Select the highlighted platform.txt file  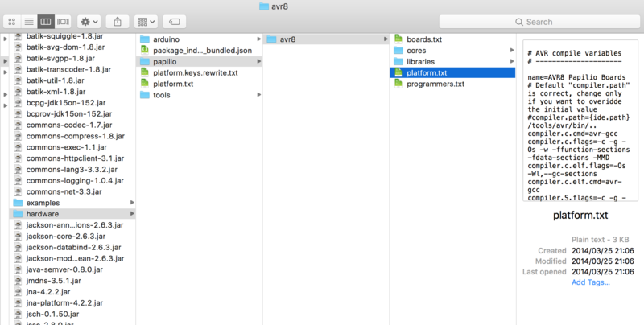[452, 72]
